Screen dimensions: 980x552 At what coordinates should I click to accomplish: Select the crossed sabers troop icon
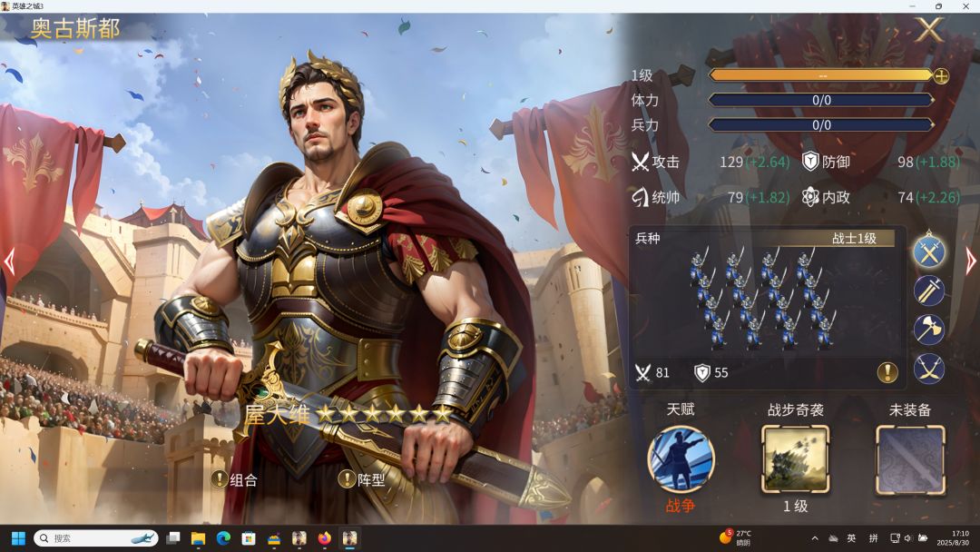[929, 369]
